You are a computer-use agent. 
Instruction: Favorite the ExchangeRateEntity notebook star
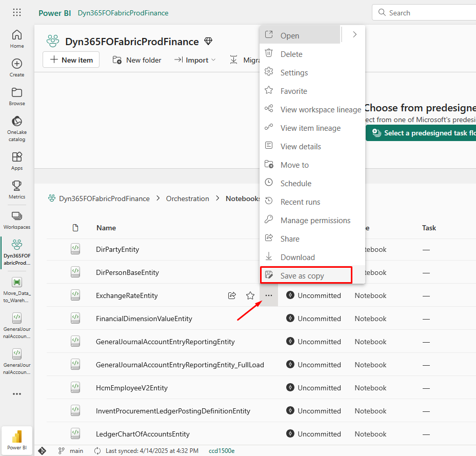[250, 295]
